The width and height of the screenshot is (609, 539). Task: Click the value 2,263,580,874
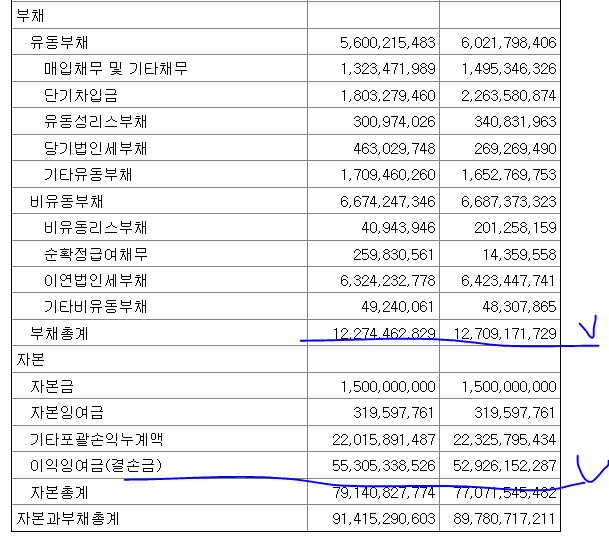pos(508,95)
